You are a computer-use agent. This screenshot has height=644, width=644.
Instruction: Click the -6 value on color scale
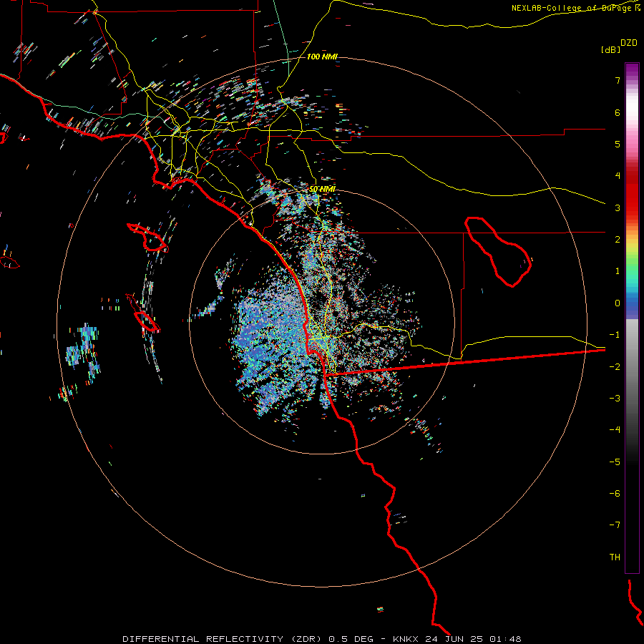(x=615, y=494)
